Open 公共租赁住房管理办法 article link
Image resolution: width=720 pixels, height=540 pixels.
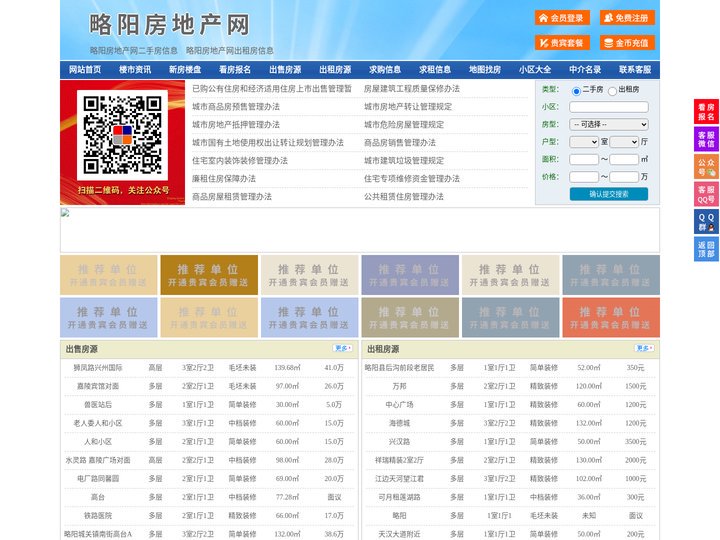click(404, 197)
